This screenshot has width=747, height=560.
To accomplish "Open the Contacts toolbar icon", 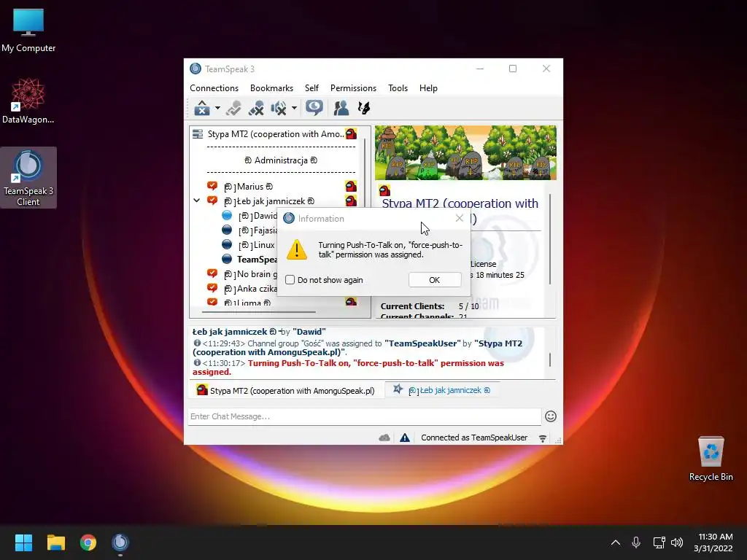I will tap(341, 108).
